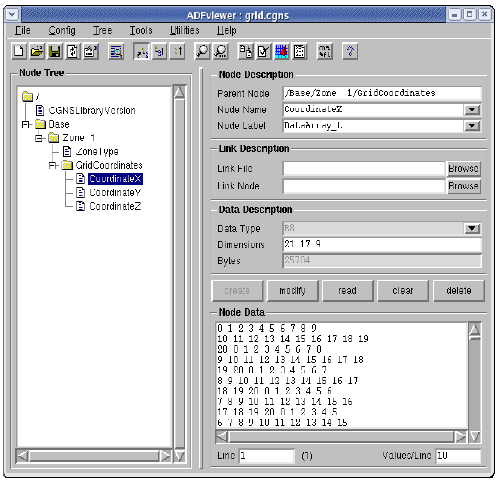Collapse the GridCoordinates tree branch
499x482 pixels.
(53, 165)
